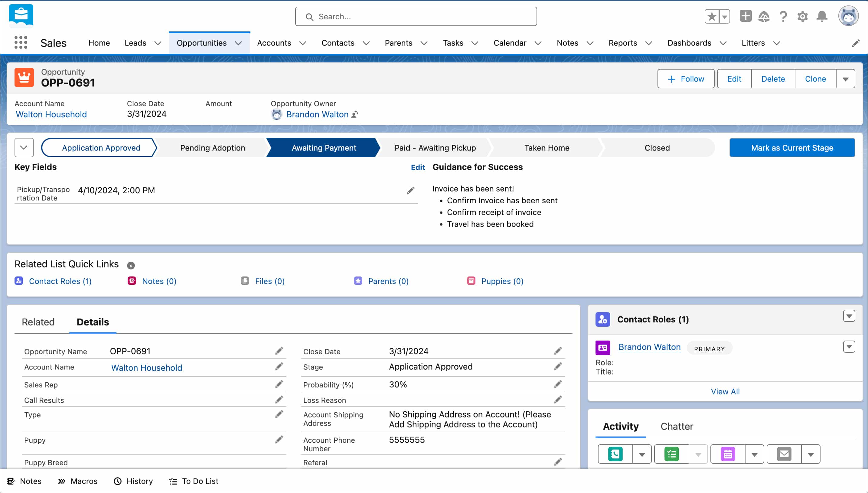The image size is (868, 493).
Task: Click the Edit button on opportunity
Action: (x=734, y=79)
